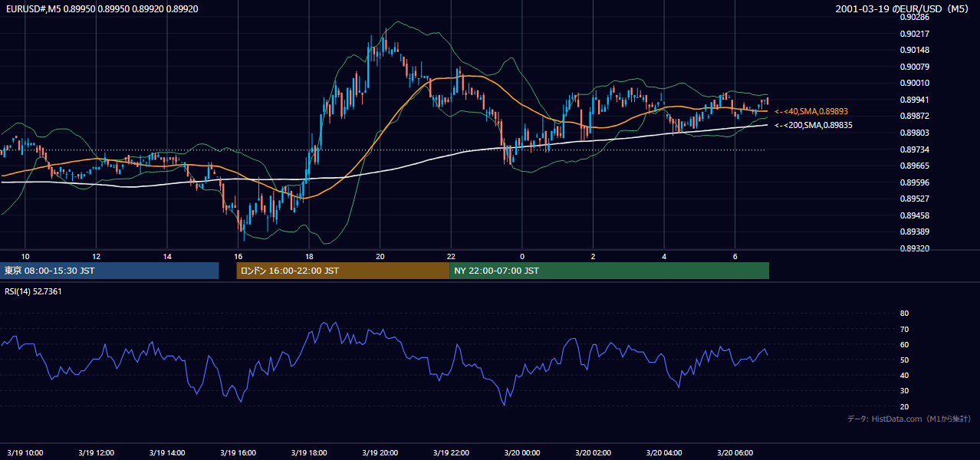Click the hour 14 tick under the price chart
This screenshot has width=980, height=460.
pyautogui.click(x=166, y=256)
